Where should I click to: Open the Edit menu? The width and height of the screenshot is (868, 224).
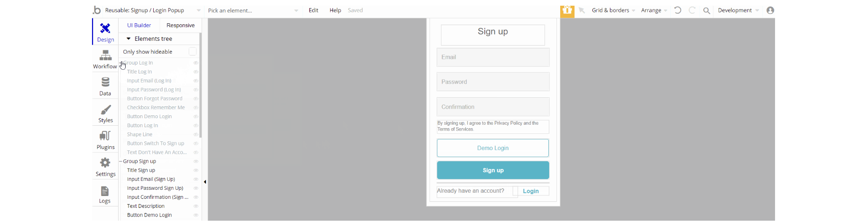click(314, 10)
